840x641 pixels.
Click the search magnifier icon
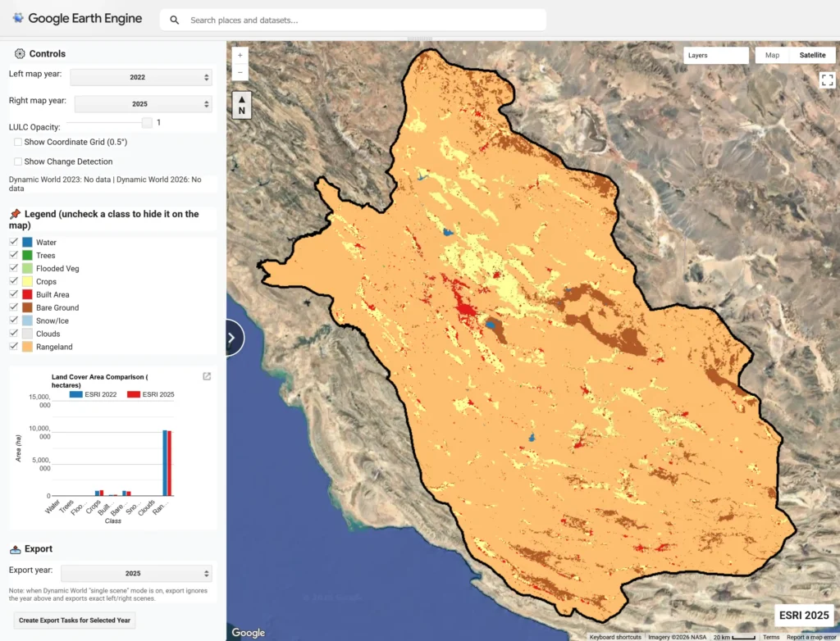coord(174,20)
